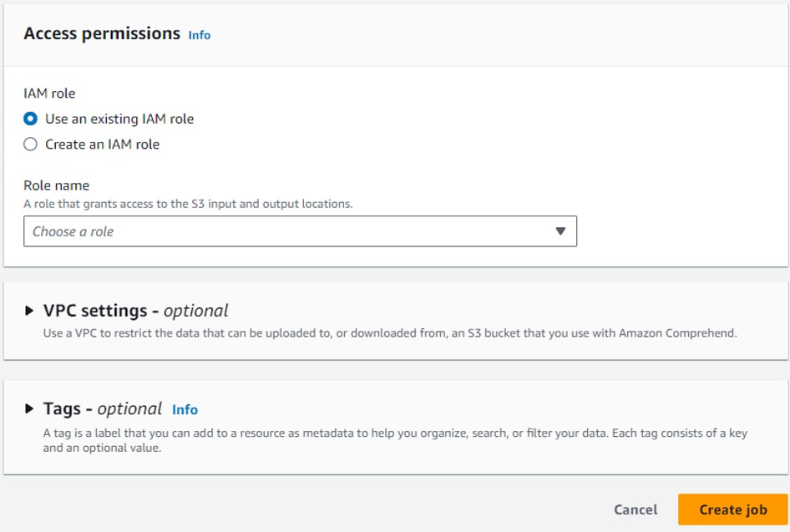Expand VPC settings using its triangle icon
Screen dimensions: 790x532
pos(30,311)
